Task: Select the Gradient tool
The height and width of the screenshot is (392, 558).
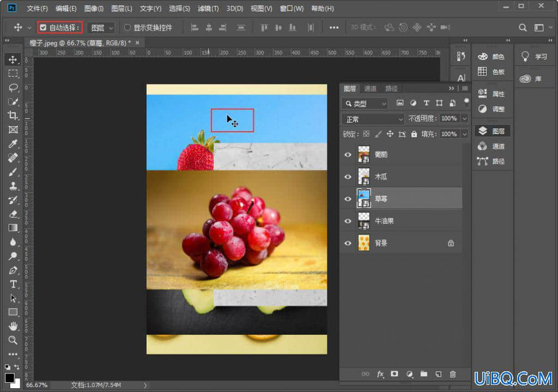Action: point(13,228)
